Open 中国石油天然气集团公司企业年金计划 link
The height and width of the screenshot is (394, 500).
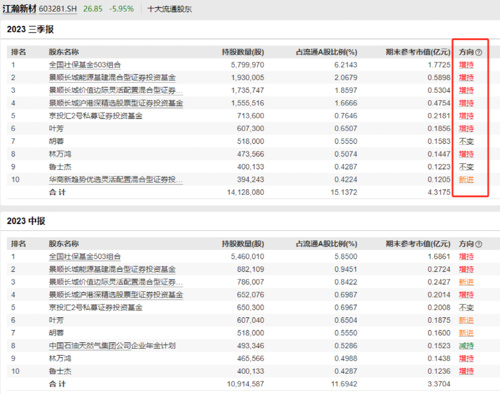click(112, 346)
